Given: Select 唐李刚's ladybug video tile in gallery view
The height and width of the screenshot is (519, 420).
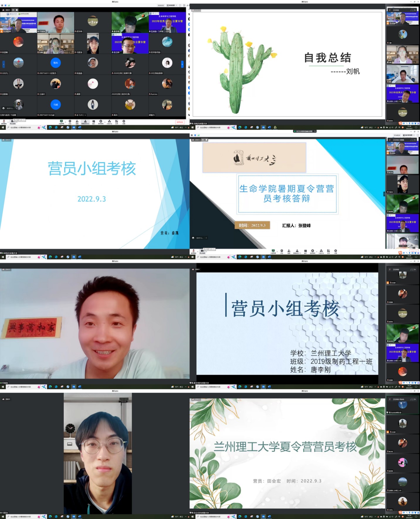Looking at the screenshot, I should tap(130, 22).
